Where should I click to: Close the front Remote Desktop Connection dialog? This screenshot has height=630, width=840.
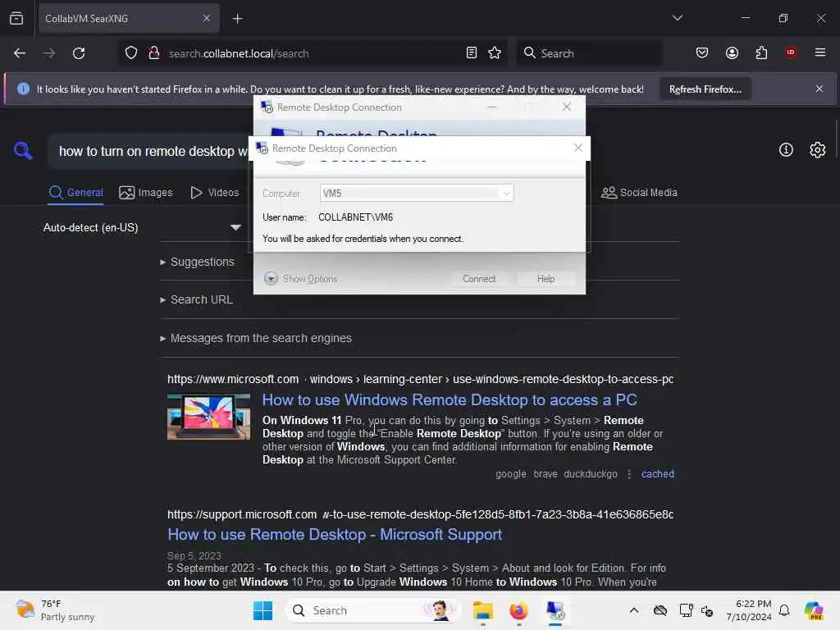click(x=577, y=148)
